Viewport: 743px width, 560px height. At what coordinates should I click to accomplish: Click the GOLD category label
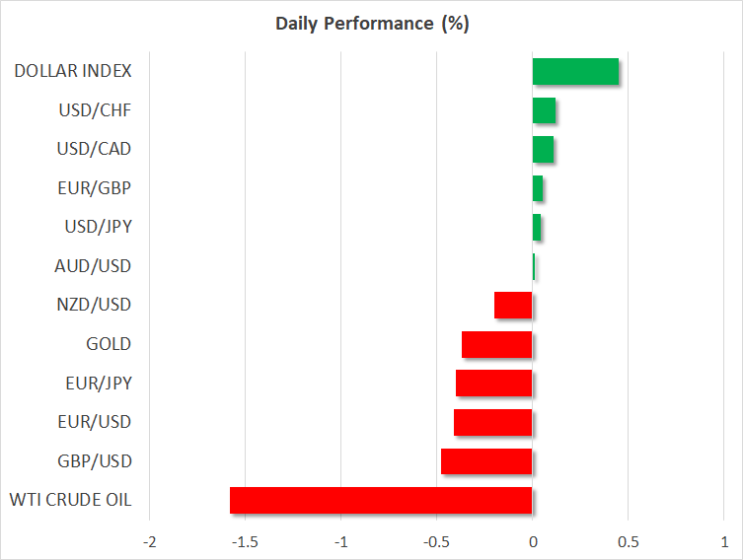click(x=109, y=344)
